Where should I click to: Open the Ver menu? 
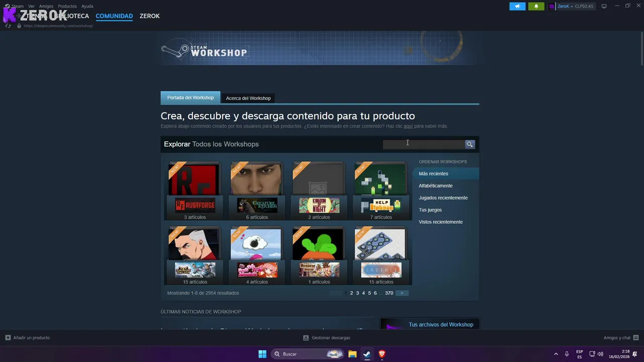tap(31, 7)
